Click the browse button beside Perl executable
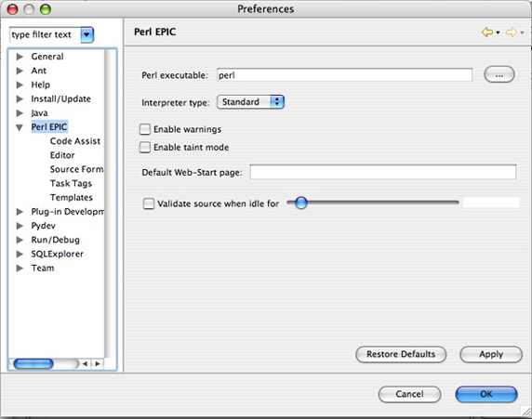The width and height of the screenshot is (532, 419). click(499, 75)
